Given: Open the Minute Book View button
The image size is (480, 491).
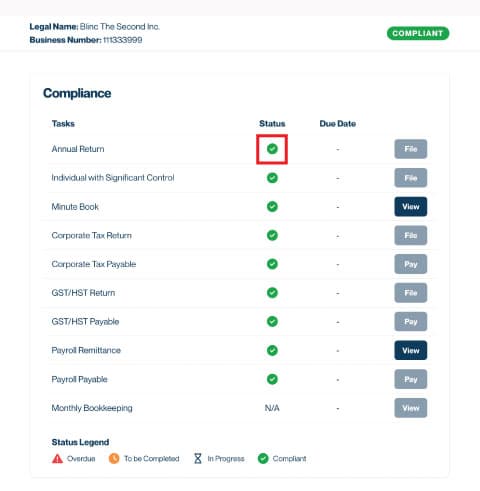Looking at the screenshot, I should 411,207.
